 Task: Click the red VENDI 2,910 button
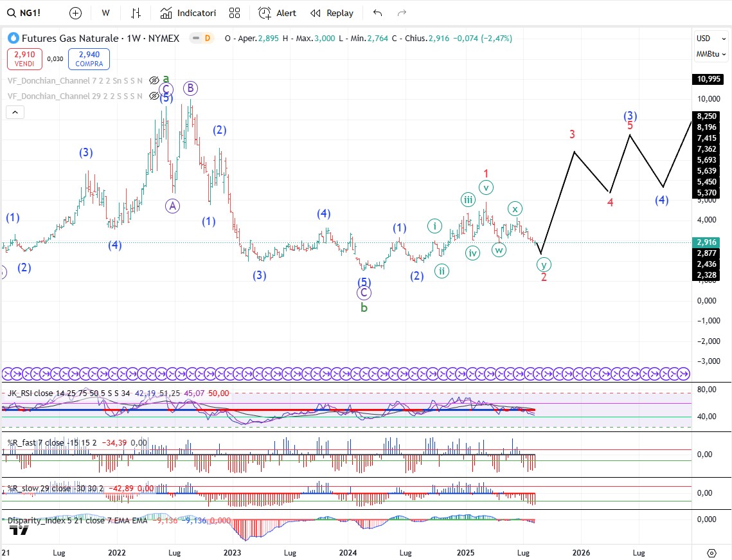tap(25, 59)
